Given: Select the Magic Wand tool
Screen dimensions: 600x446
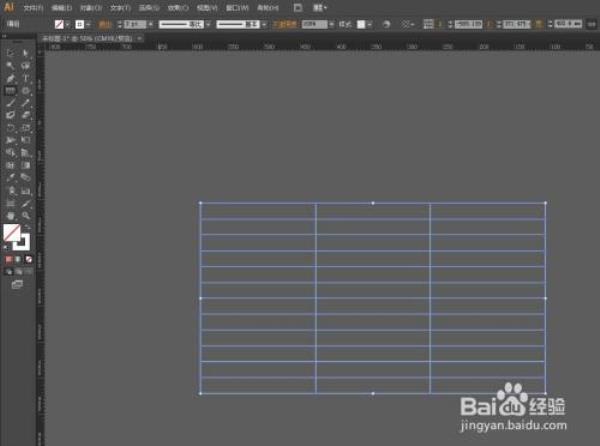Looking at the screenshot, I should [x=10, y=65].
